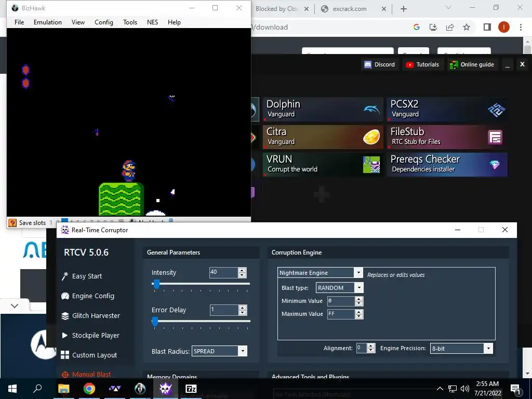This screenshot has height=399, width=532.
Task: Open a new Chrome tab
Action: 403,9
